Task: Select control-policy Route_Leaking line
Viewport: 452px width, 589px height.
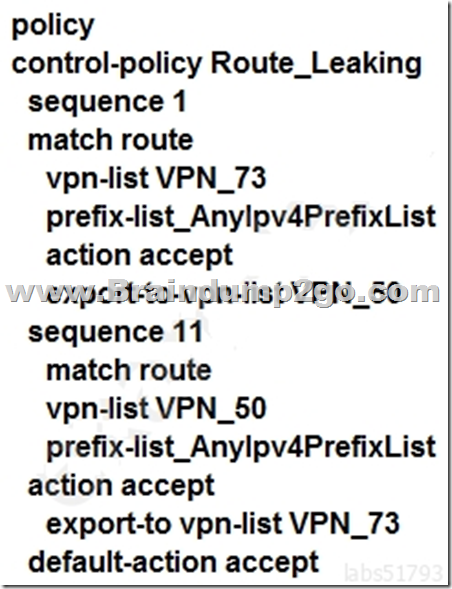Action: click(x=217, y=65)
